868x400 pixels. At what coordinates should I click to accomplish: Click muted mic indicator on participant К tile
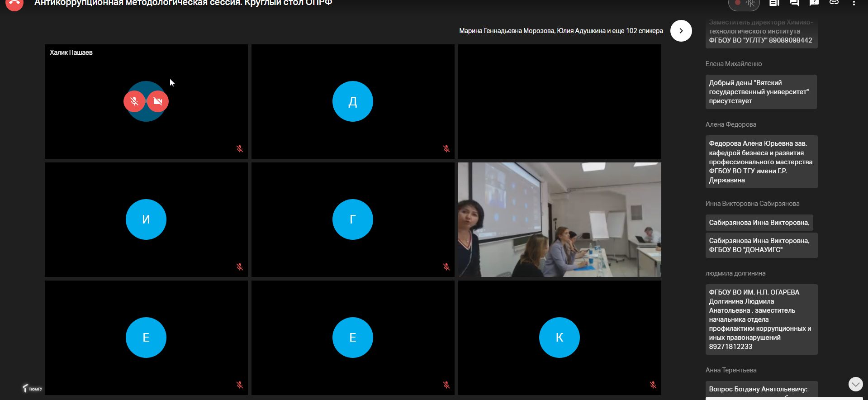click(653, 385)
